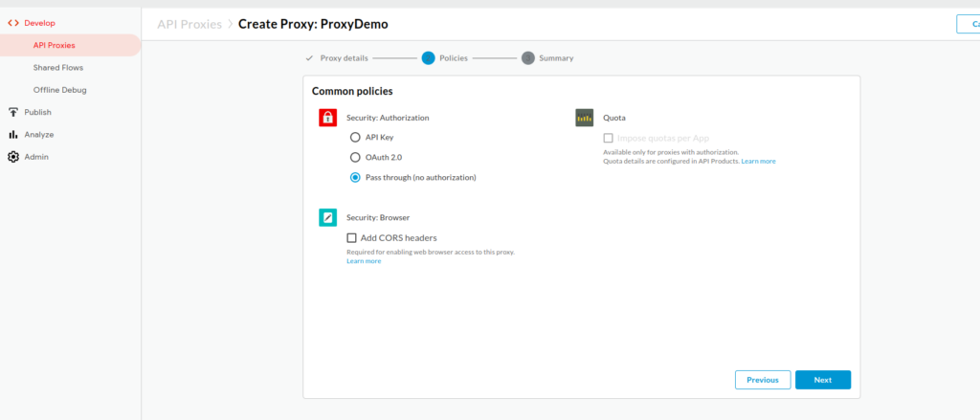Viewport: 980px width, 420px height.
Task: Toggle the Impose quotas per App checkbox
Action: [608, 138]
